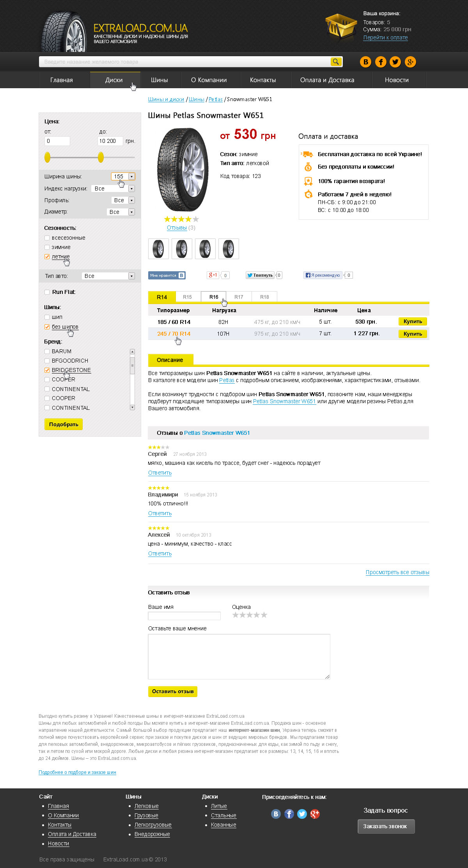Open Google Plus icon in header
Viewport: 468px width, 868px height.
click(x=410, y=62)
